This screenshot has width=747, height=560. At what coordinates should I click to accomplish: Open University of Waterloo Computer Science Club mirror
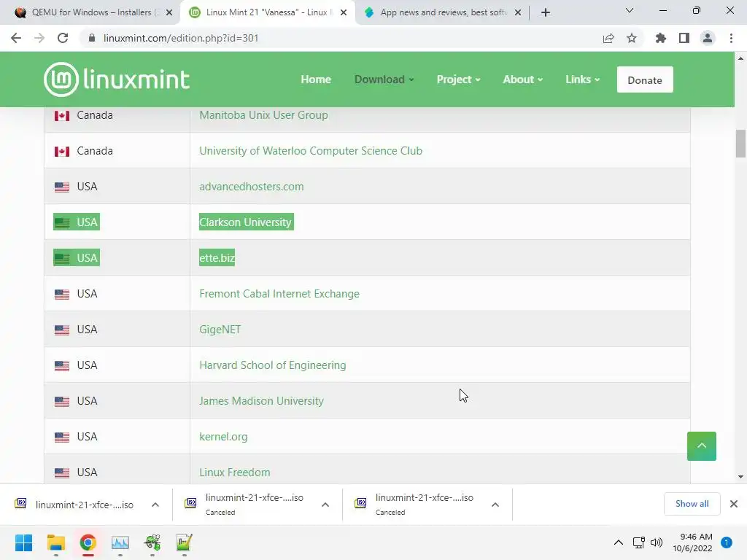[311, 151]
